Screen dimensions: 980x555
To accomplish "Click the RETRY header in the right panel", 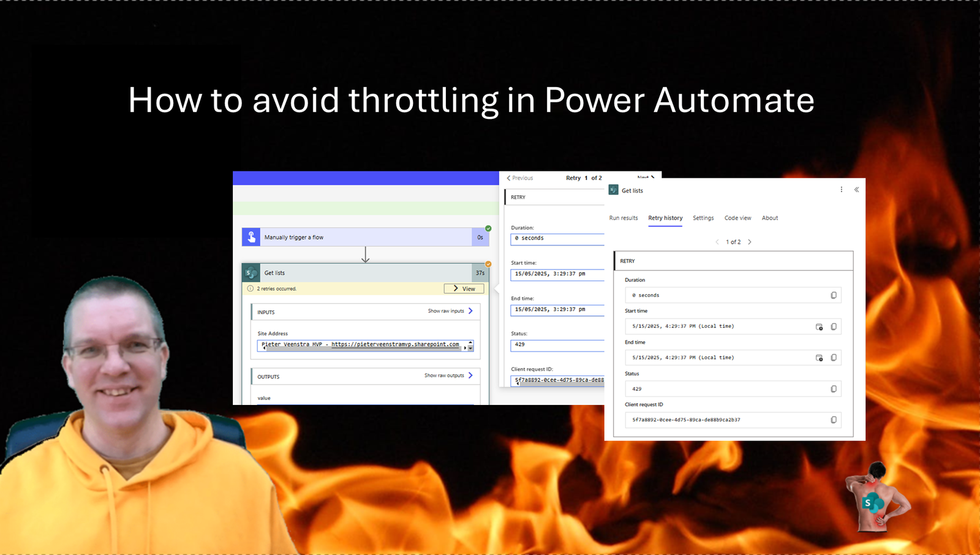I will [733, 261].
